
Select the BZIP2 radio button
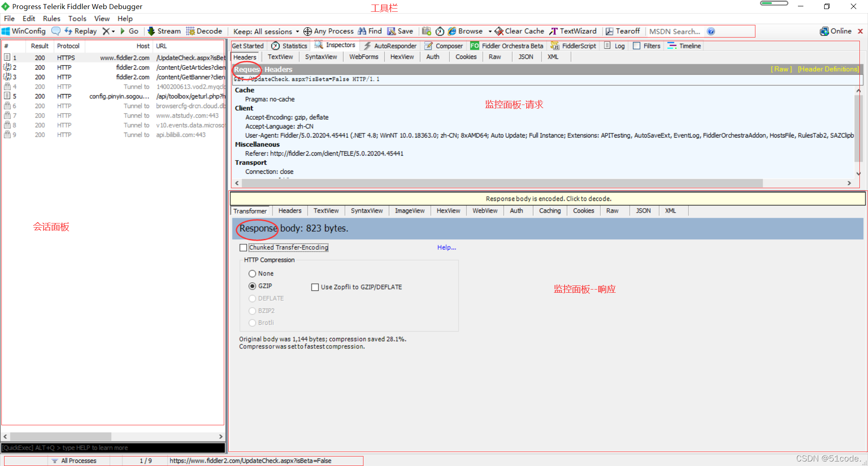[x=252, y=311]
